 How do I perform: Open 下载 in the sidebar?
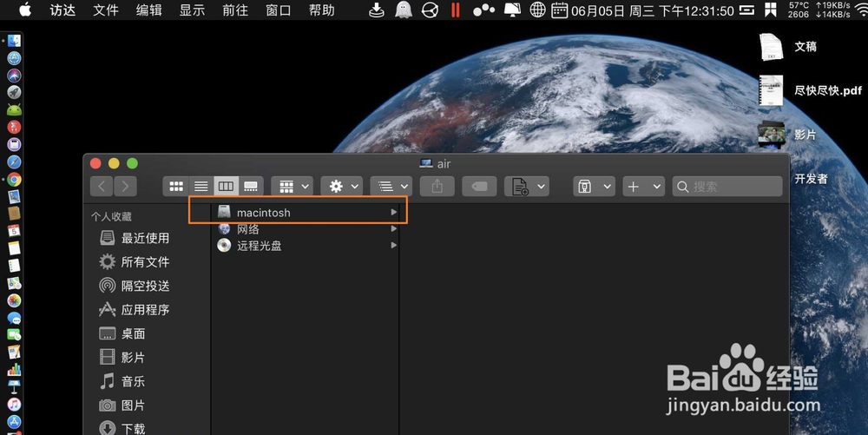click(x=122, y=428)
